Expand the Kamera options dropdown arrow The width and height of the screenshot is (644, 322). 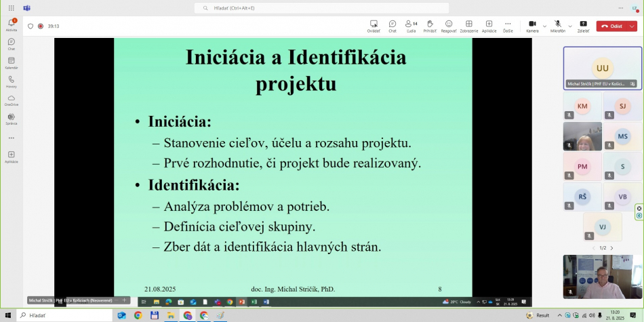[544, 26]
